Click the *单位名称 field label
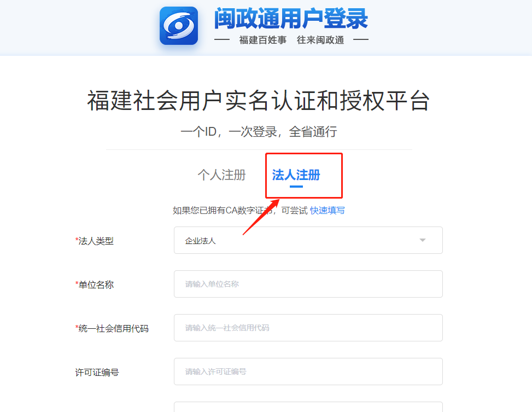The width and height of the screenshot is (532, 412). pos(95,285)
